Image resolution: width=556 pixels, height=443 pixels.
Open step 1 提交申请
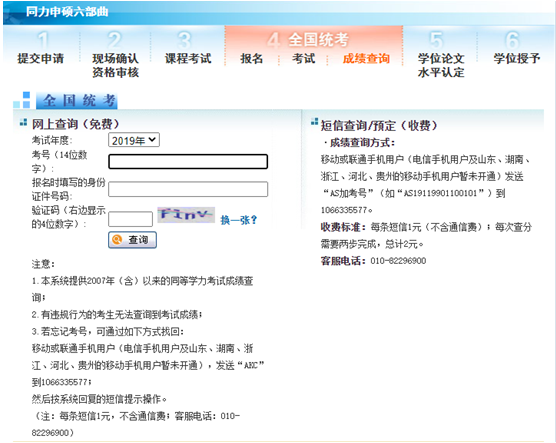(41, 58)
